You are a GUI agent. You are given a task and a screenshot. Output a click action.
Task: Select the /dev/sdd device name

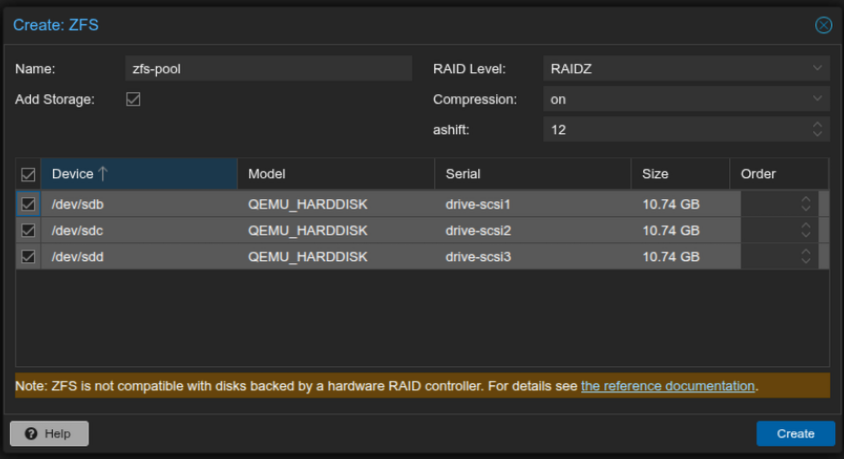[x=78, y=257]
